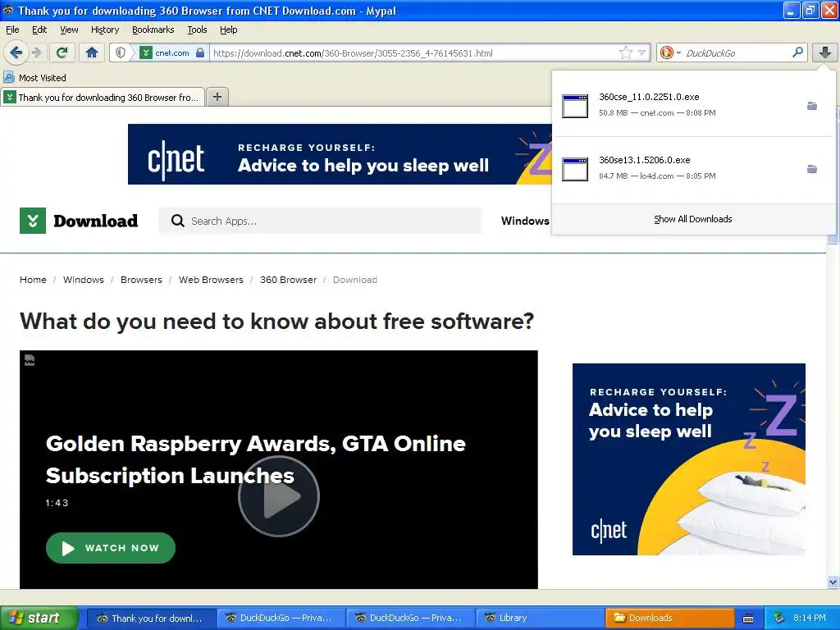Go to Web Browsers breadcrumb
Viewport: 840px width, 630px height.
[211, 280]
